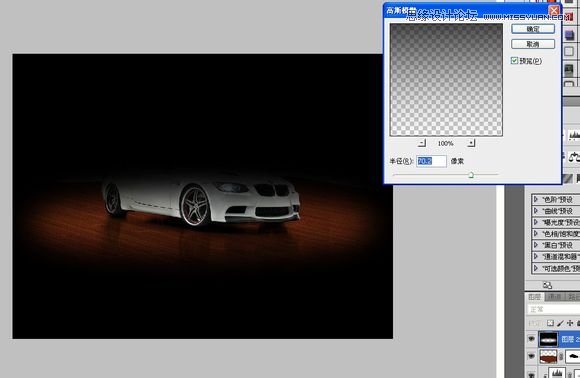Click icon at bottom of adjustments panel
Screen dimensions: 580x378
[547, 285]
